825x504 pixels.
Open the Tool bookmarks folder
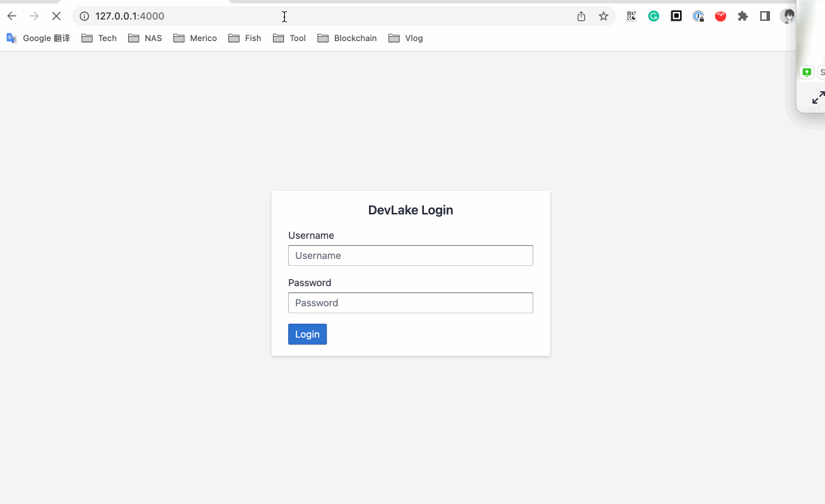point(289,38)
